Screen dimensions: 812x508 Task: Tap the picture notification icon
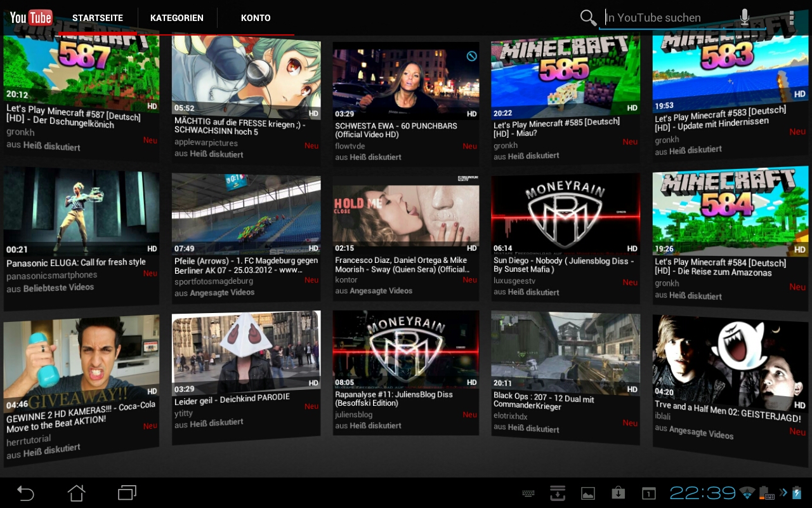(x=588, y=493)
